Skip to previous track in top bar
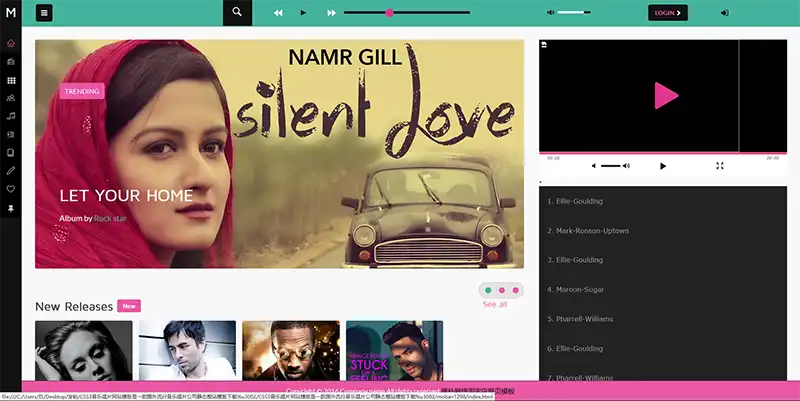 pyautogui.click(x=278, y=13)
